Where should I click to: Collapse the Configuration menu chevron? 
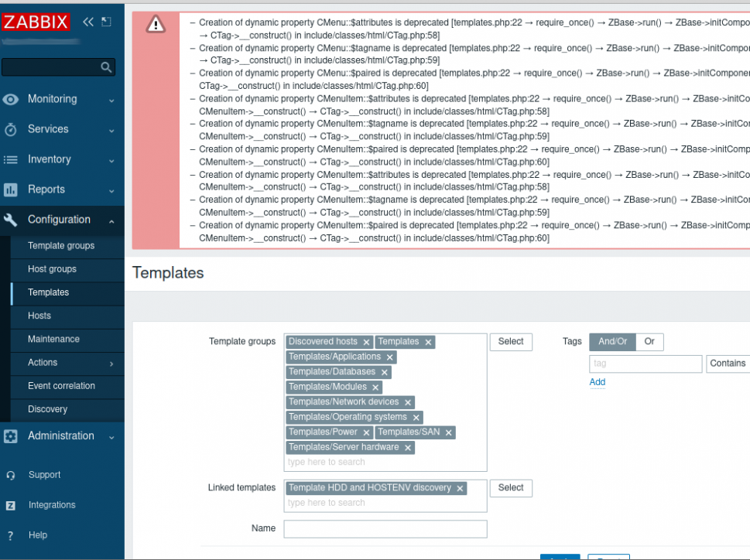(x=111, y=220)
